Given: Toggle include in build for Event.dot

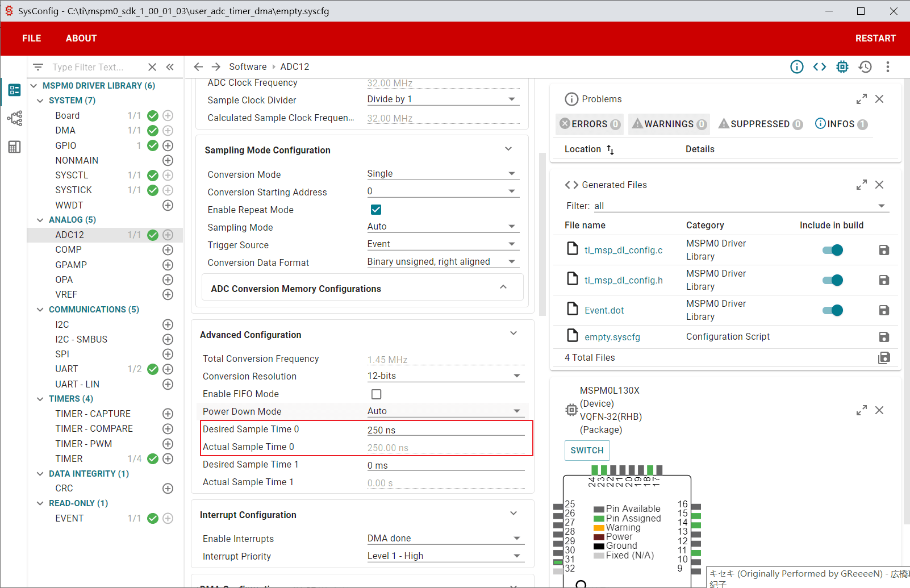Looking at the screenshot, I should [833, 310].
